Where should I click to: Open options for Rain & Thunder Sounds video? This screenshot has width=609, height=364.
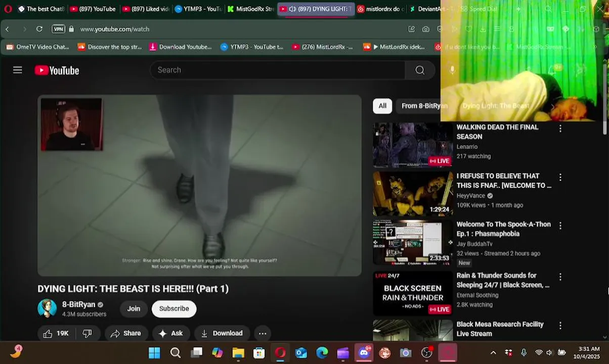(560, 277)
